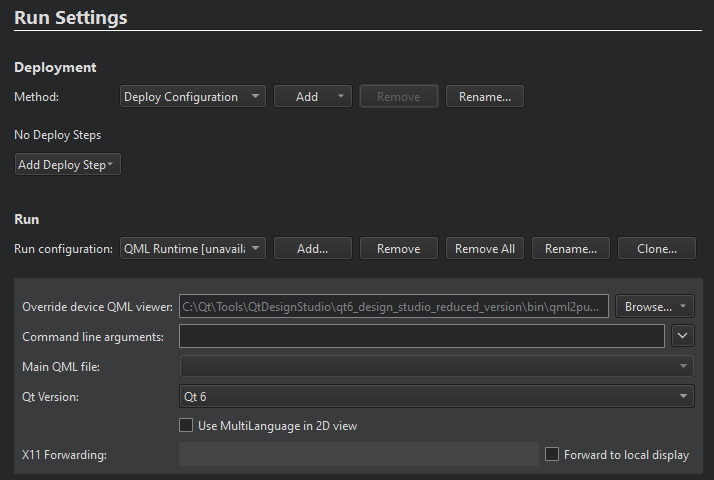Click the disabled Remove deployment button
This screenshot has height=480, width=714.
pyautogui.click(x=398, y=97)
